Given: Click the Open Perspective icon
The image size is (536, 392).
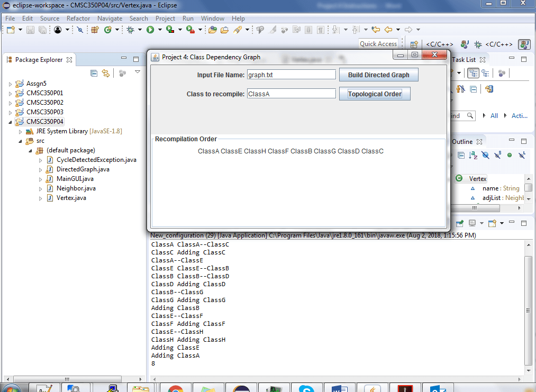Looking at the screenshot, I should 414,44.
